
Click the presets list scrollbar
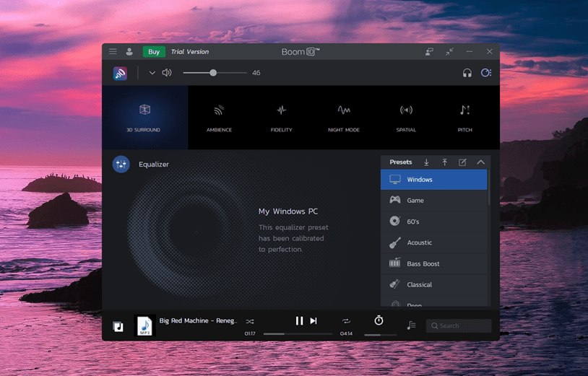(x=489, y=187)
